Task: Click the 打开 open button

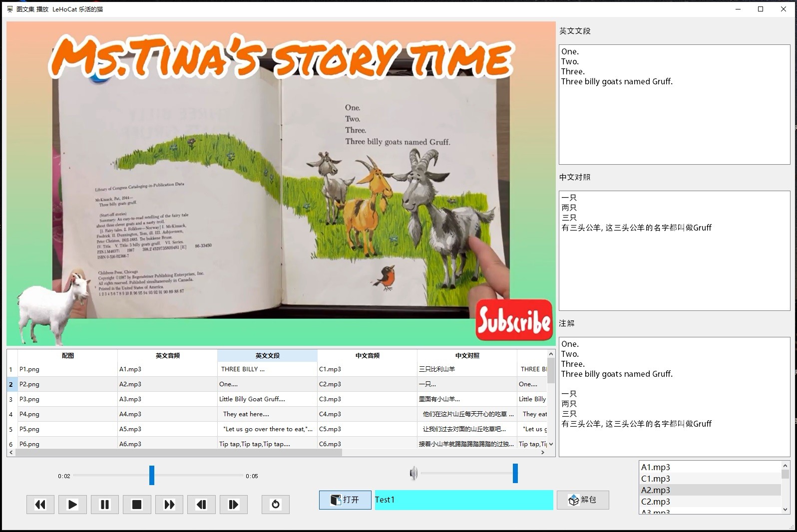Action: 345,500
